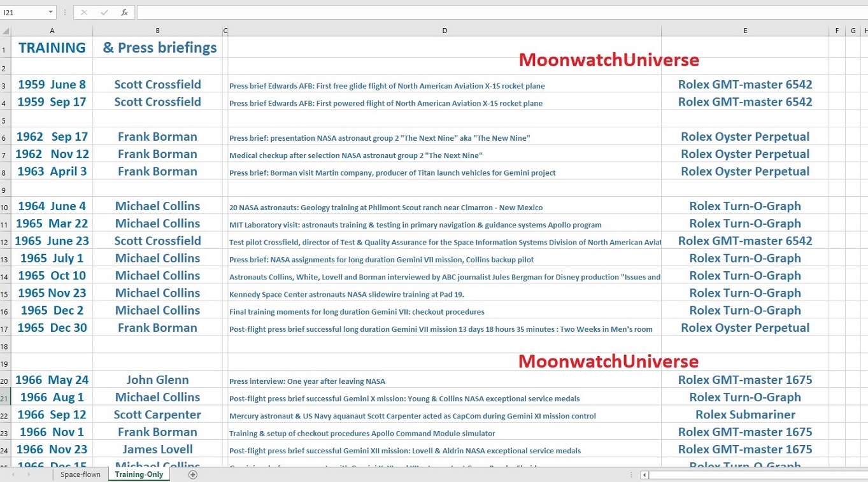Viewport: 868px width, 482px height.
Task: Select column E header
Action: (744, 31)
